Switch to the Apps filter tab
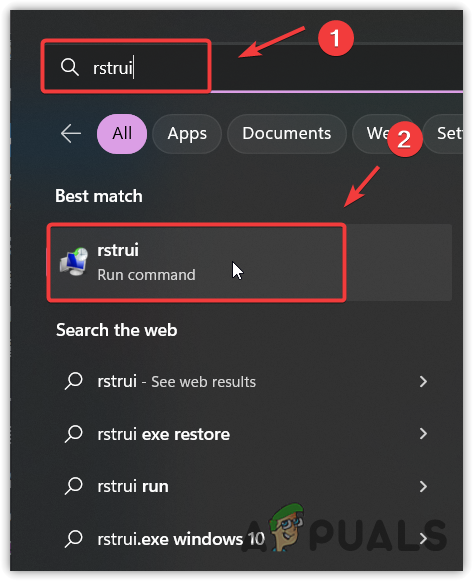The height and width of the screenshot is (581, 473). click(187, 134)
